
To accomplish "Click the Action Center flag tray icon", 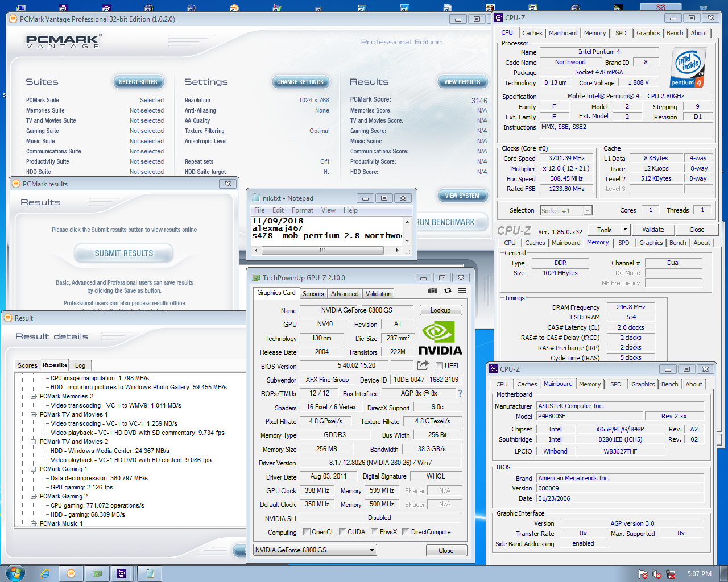I will coord(643,574).
